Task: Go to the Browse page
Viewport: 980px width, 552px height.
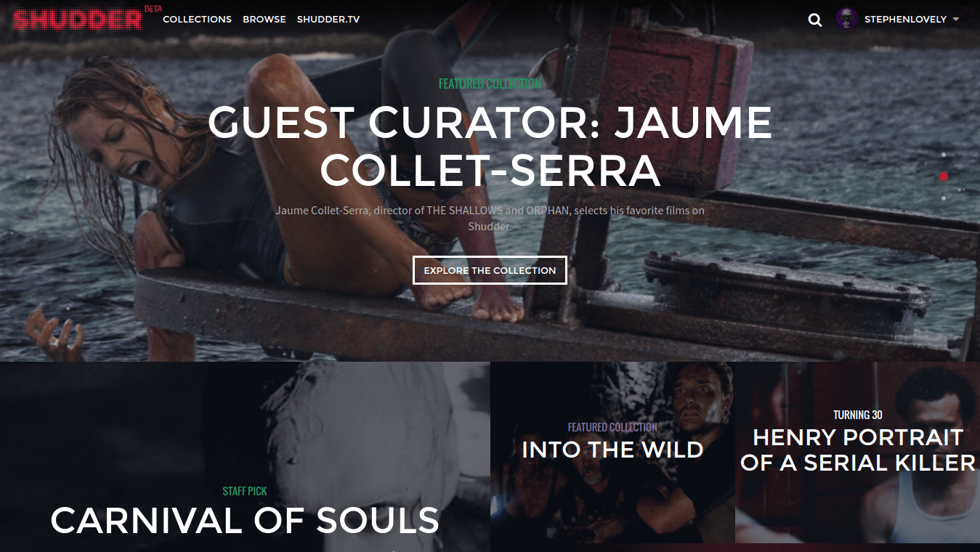Action: (264, 20)
